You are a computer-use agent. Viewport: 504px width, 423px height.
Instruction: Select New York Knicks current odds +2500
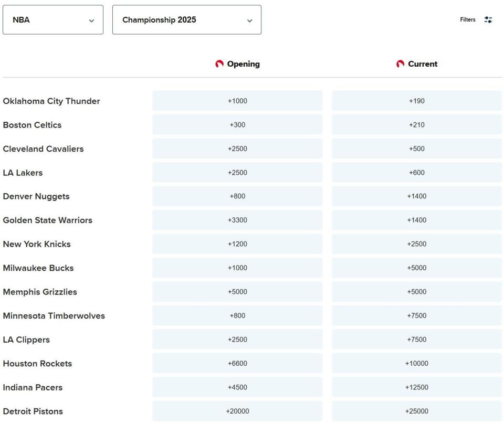pyautogui.click(x=416, y=245)
